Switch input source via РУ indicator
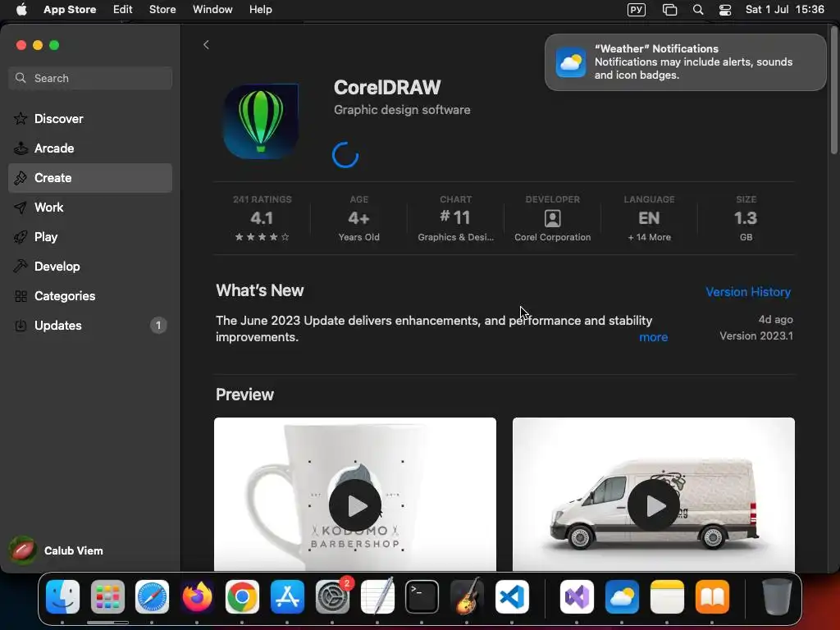This screenshot has width=840, height=630. 637,10
